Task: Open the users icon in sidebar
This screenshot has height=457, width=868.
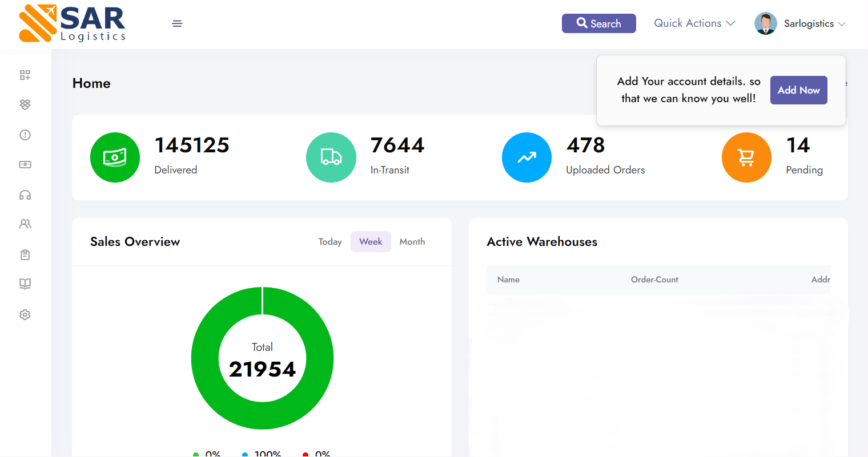Action: coord(25,224)
